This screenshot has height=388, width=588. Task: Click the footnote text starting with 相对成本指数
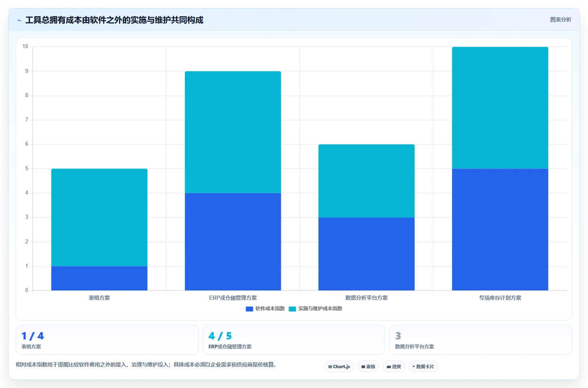pyautogui.click(x=147, y=365)
